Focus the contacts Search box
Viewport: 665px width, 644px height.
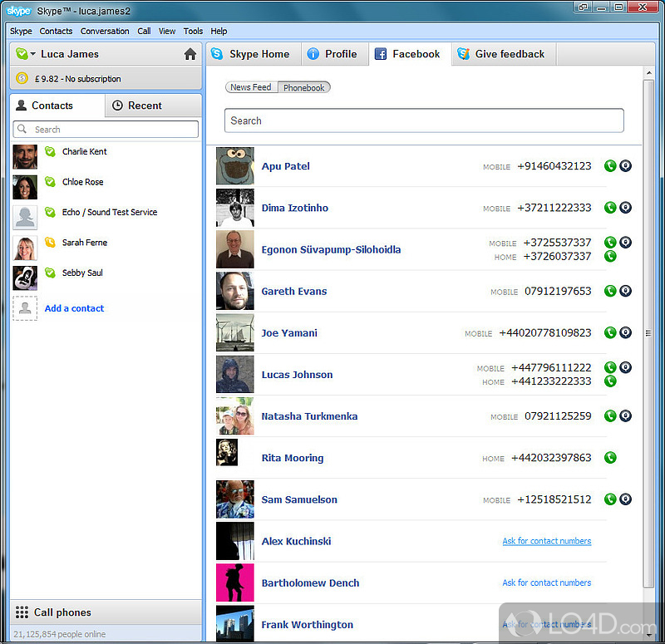[x=106, y=130]
